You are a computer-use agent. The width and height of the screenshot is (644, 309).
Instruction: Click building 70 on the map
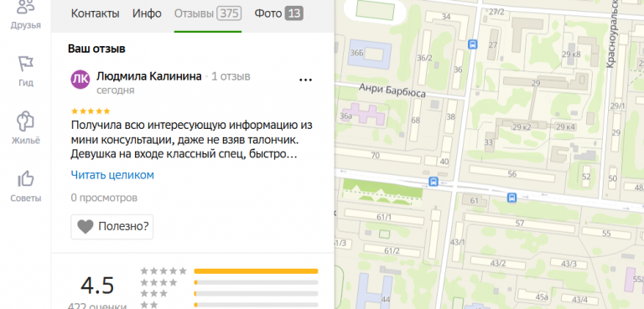[x=376, y=156]
